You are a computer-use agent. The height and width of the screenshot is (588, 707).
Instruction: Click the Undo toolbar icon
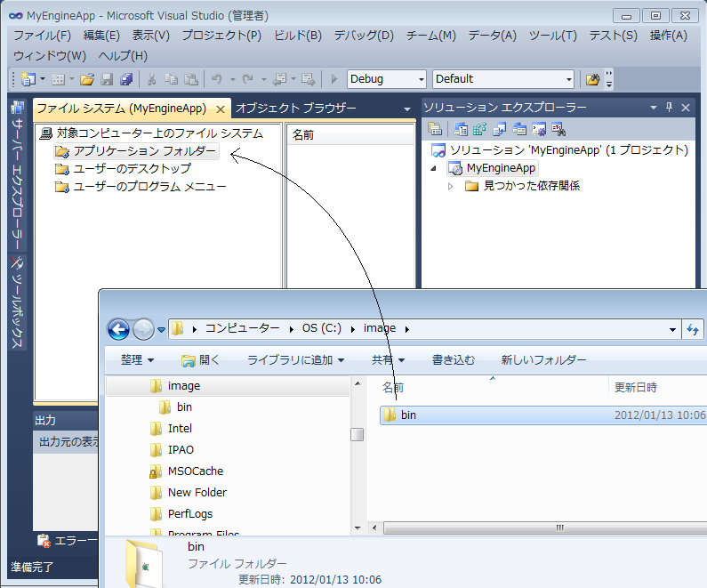[217, 79]
